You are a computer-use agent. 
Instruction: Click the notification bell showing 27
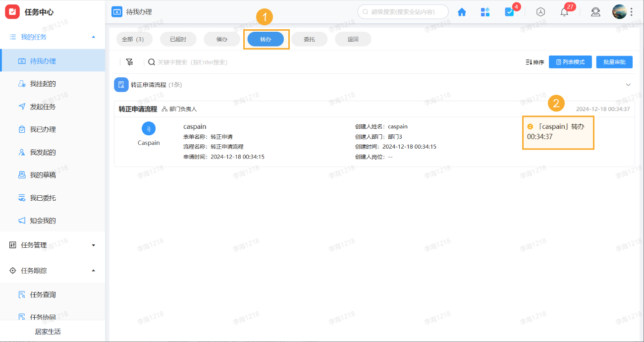(x=564, y=11)
